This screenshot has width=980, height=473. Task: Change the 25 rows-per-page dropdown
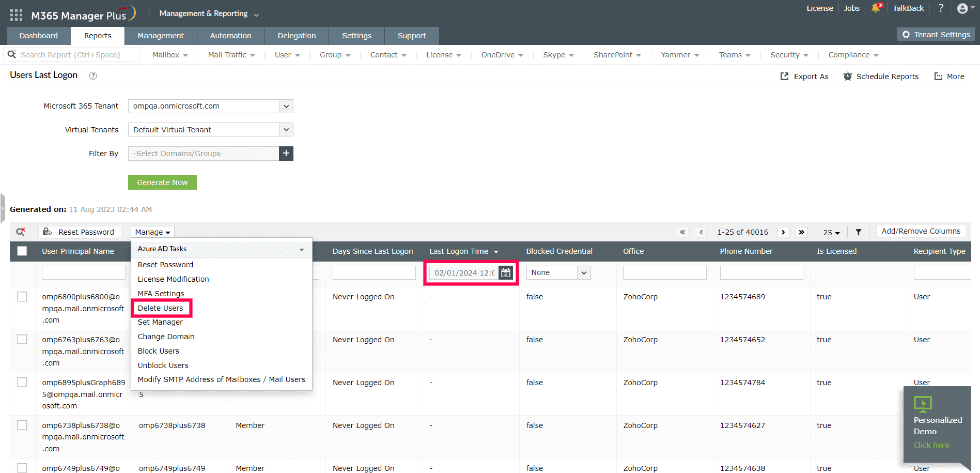click(x=832, y=233)
